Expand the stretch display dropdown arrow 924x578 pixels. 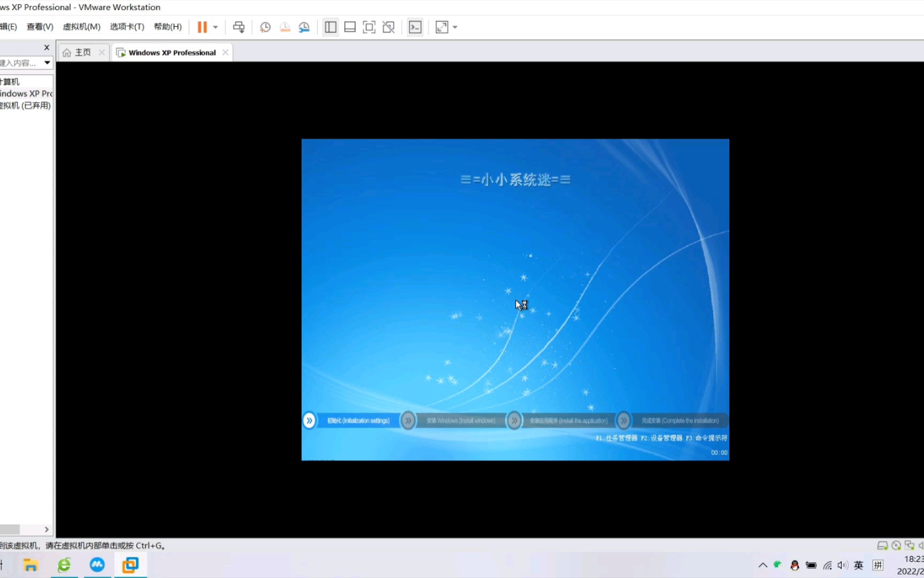[x=455, y=27]
